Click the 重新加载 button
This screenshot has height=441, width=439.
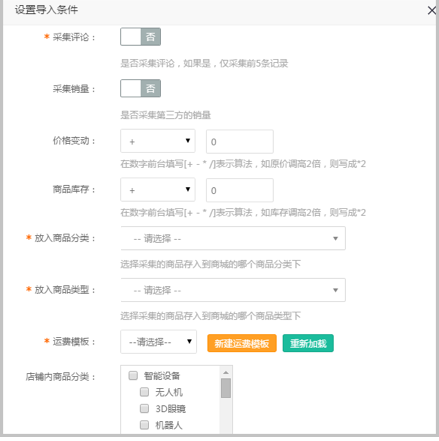[x=308, y=343]
